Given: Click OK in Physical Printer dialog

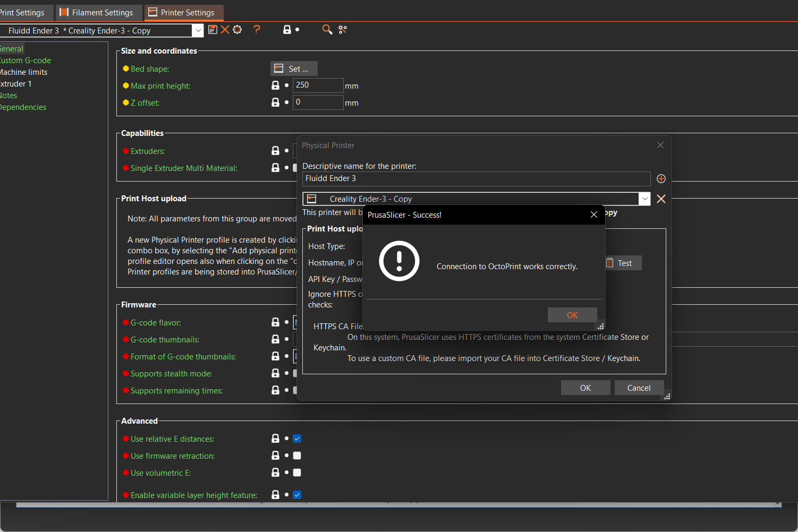Looking at the screenshot, I should [585, 388].
